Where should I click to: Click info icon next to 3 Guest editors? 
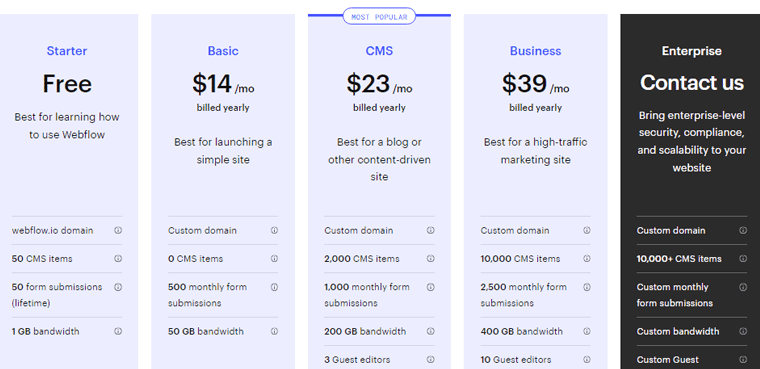[430, 359]
